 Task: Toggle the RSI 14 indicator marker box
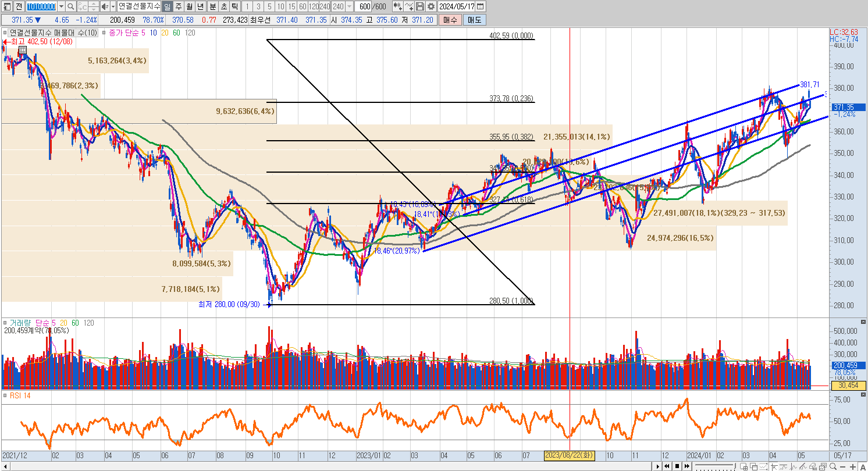coord(5,396)
